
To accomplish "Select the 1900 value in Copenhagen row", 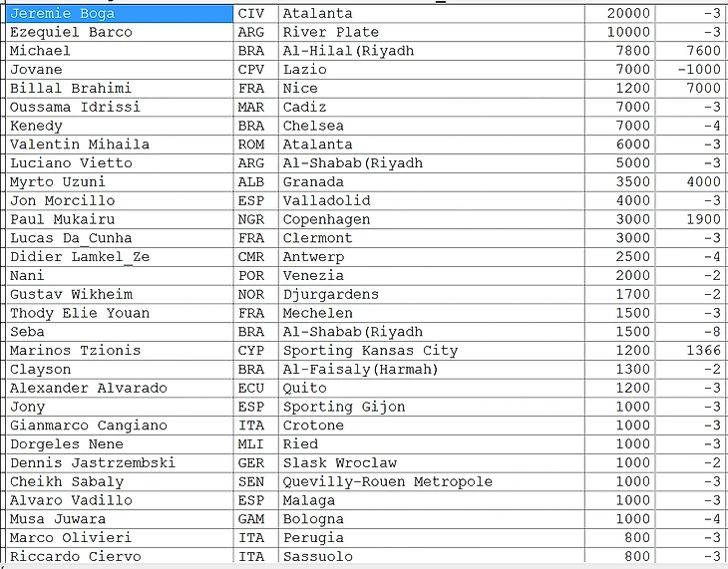I will pyautogui.click(x=690, y=219).
